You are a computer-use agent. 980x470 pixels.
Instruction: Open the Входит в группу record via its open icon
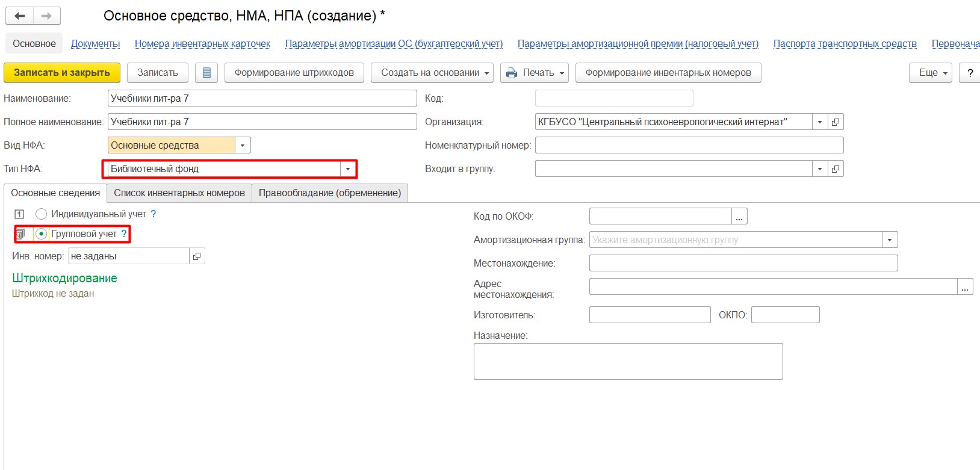pos(836,169)
